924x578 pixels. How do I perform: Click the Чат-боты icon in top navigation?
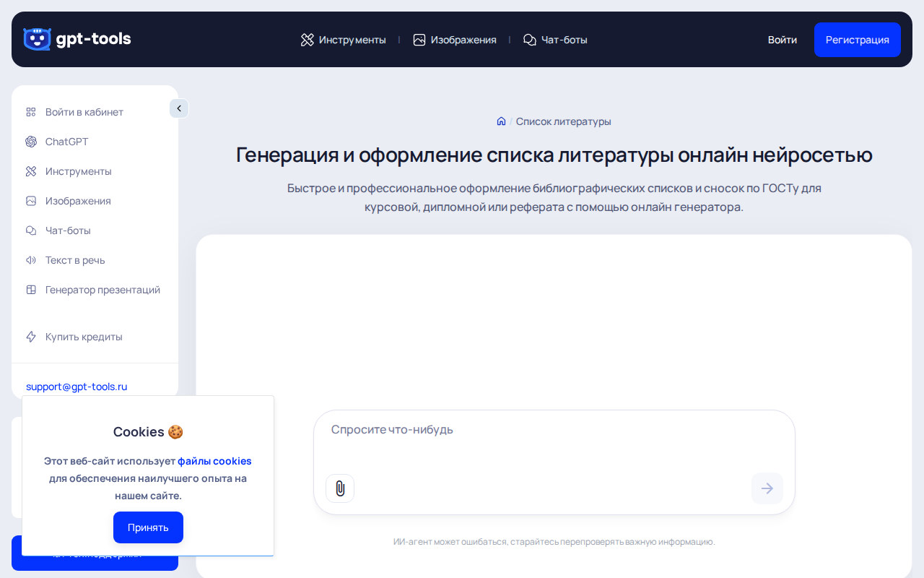(530, 40)
